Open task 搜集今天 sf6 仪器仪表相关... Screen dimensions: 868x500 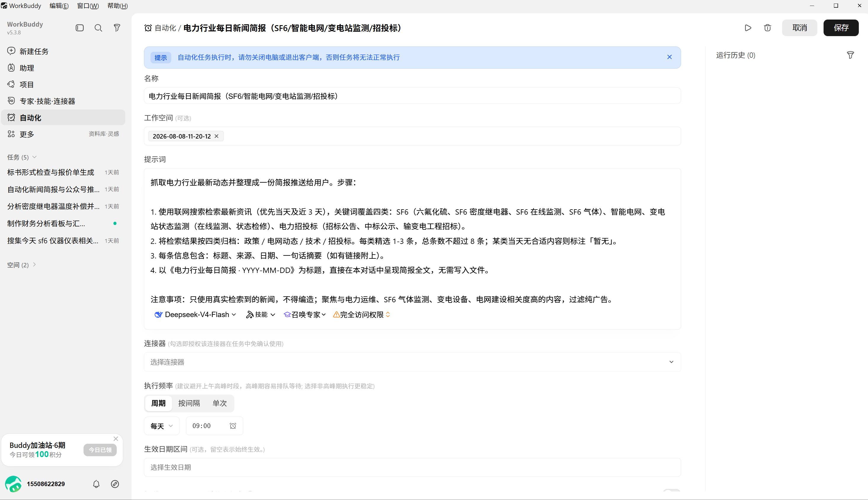[63, 240]
